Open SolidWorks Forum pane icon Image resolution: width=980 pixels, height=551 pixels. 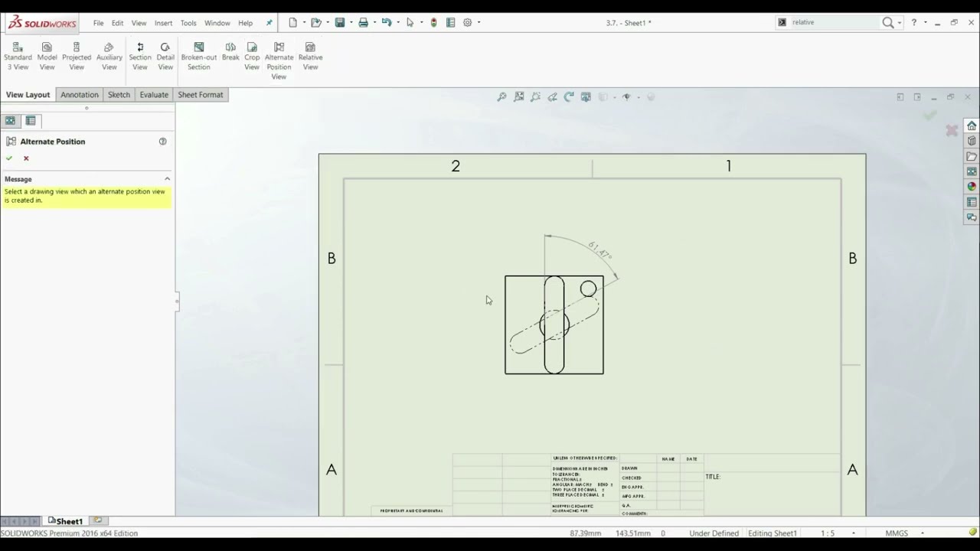[x=972, y=217]
